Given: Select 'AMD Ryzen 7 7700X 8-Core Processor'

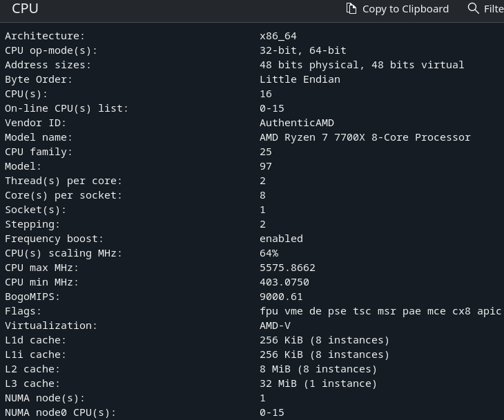Looking at the screenshot, I should (365, 137).
